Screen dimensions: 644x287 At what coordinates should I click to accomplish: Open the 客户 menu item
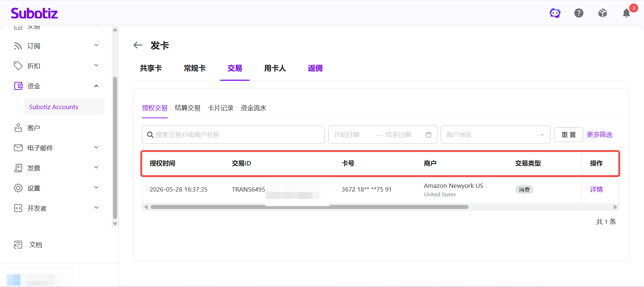click(34, 128)
